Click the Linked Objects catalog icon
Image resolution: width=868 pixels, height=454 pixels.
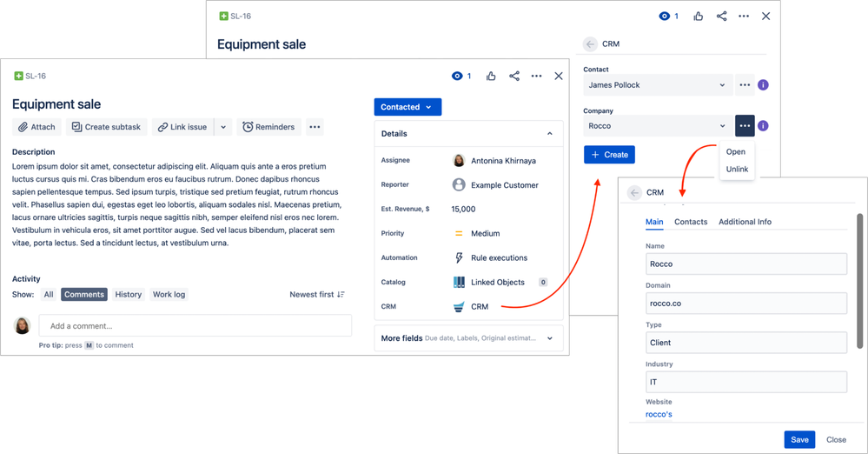tap(459, 282)
